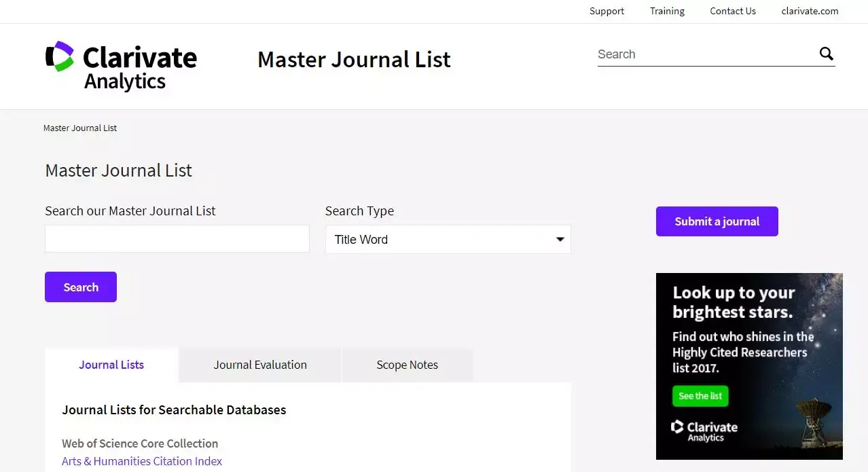
Task: Click the Highly Cited Researchers ad banner
Action: [749, 340]
